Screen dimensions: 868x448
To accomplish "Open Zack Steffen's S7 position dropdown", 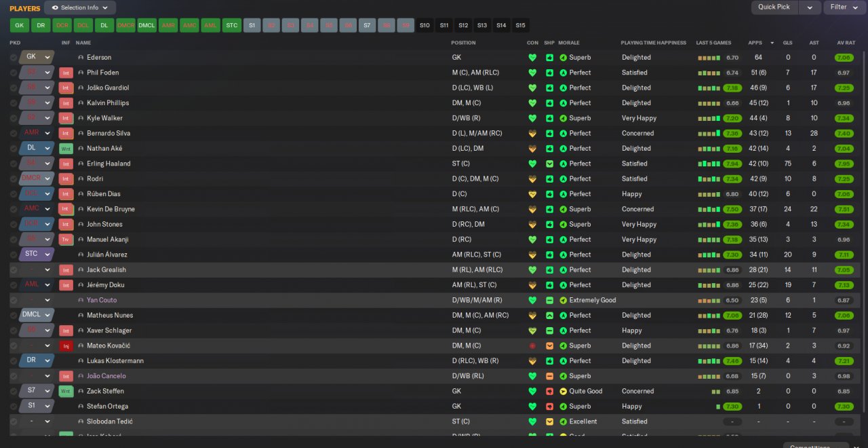I will click(37, 391).
